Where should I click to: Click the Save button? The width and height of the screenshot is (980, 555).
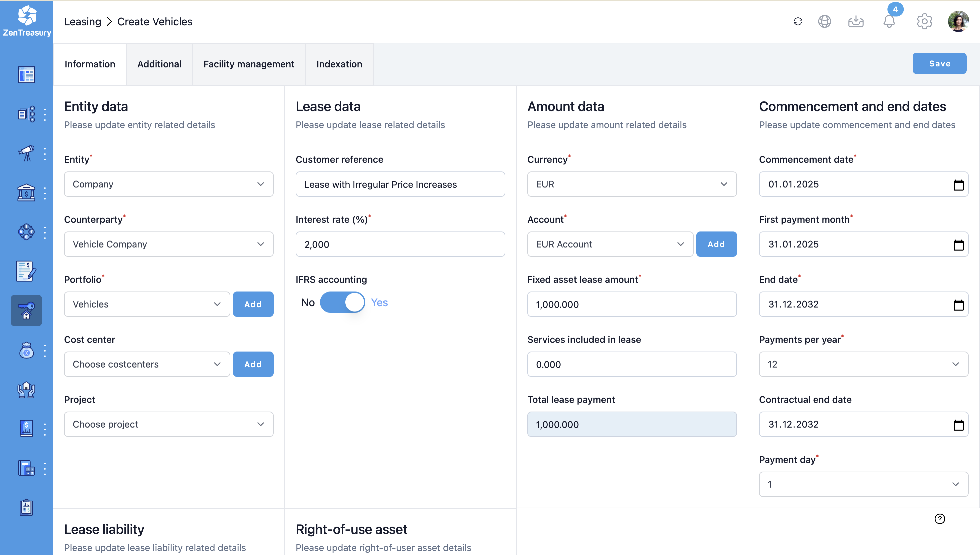pos(939,63)
